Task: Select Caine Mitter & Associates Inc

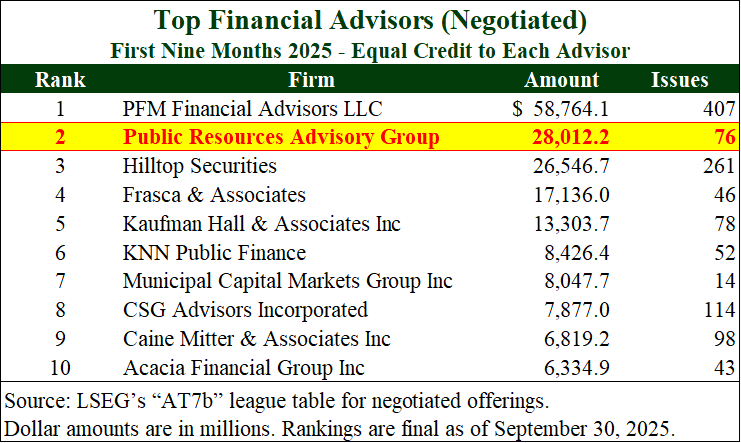Action: pyautogui.click(x=256, y=339)
